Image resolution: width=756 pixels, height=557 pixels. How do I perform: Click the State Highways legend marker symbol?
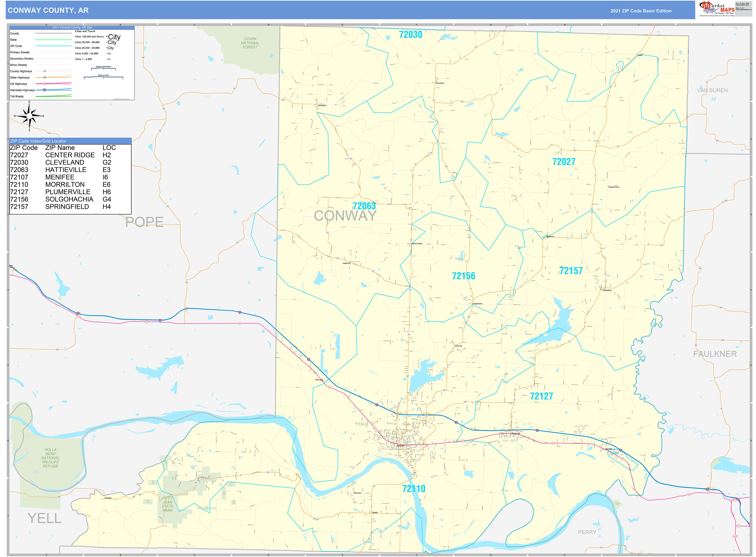click(45, 78)
